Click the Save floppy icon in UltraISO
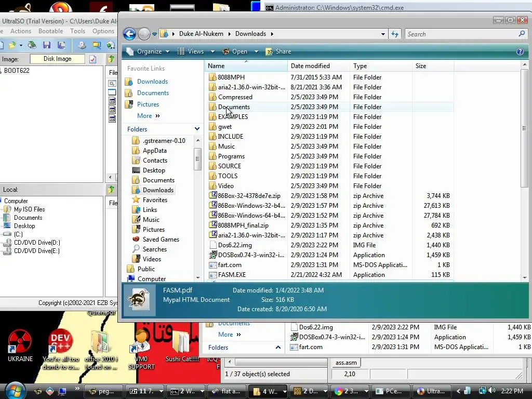Screen dimensions: 532x399 [x=46, y=45]
